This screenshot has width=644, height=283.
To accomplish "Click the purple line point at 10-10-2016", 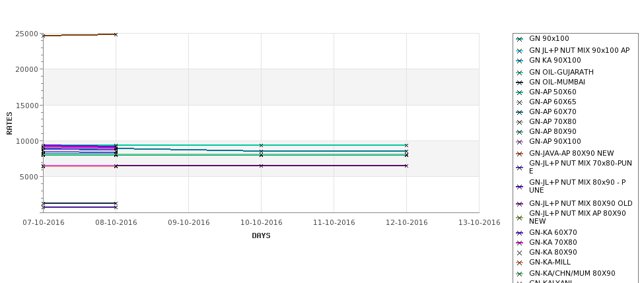I will [261, 166].
